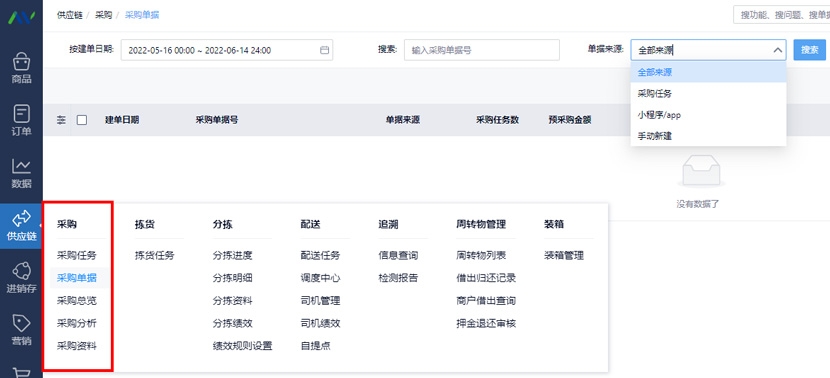The image size is (830, 378).
Task: Open 分拣资料 in the menu
Action: [232, 301]
